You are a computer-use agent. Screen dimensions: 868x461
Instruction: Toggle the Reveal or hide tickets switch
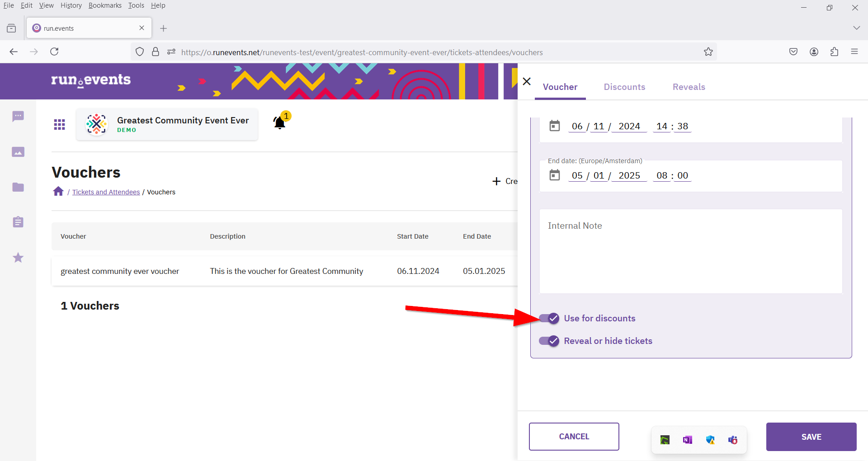click(549, 341)
